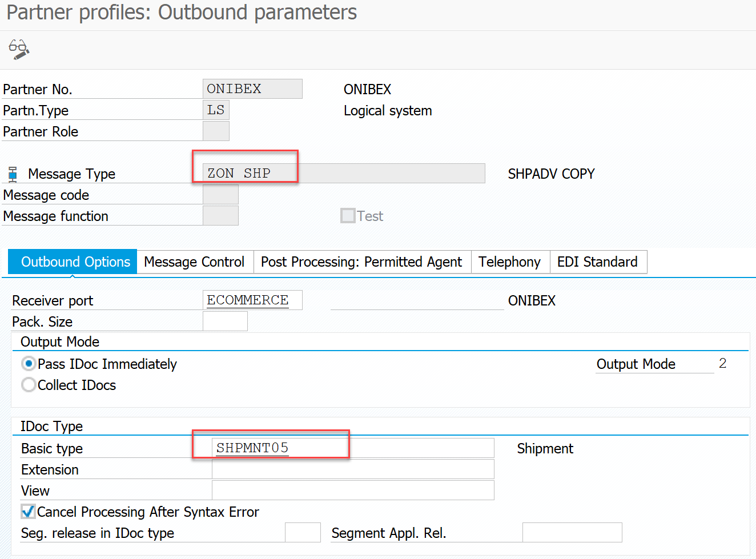Image resolution: width=756 pixels, height=559 pixels.
Task: Open the Message Control tab
Action: click(x=194, y=262)
